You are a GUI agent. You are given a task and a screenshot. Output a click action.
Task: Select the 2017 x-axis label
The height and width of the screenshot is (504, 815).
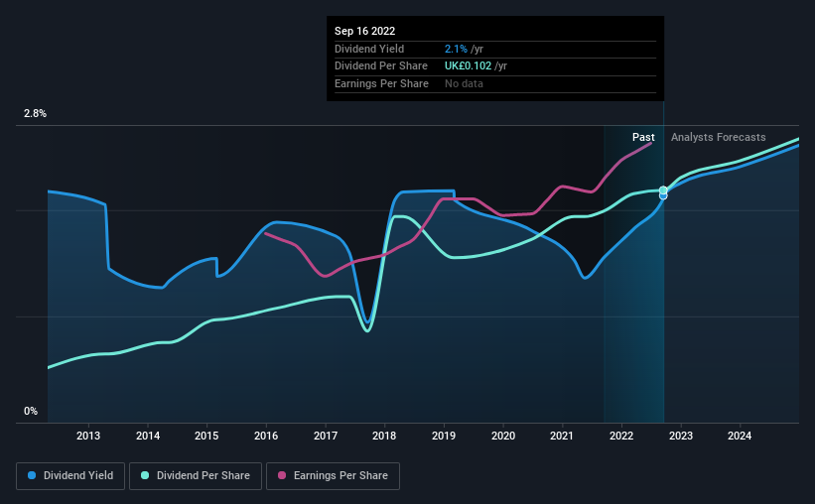coord(326,436)
